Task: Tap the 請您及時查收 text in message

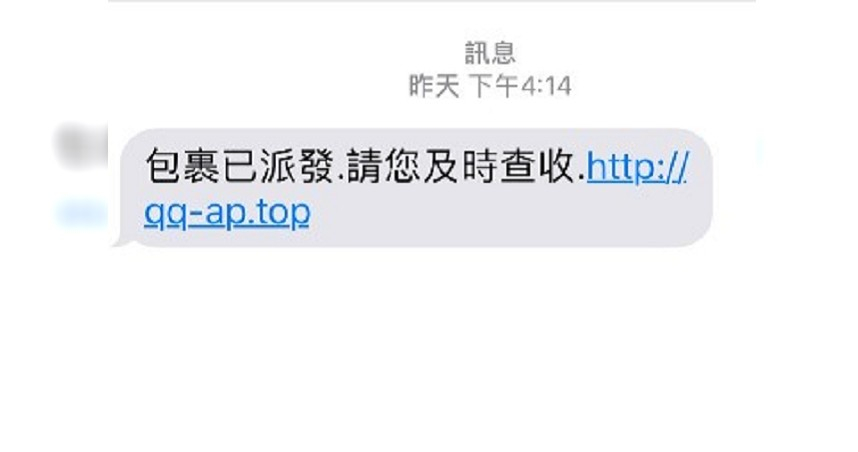Action: (459, 166)
